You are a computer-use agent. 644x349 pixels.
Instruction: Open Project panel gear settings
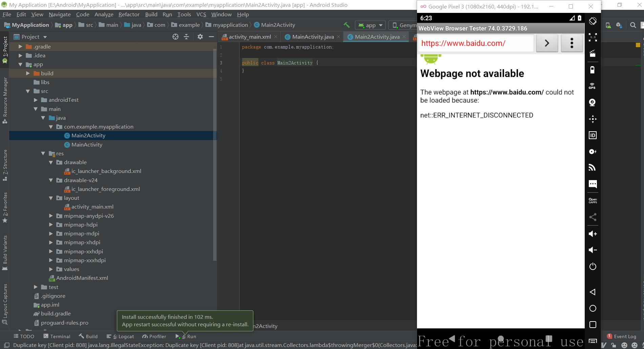(x=200, y=37)
